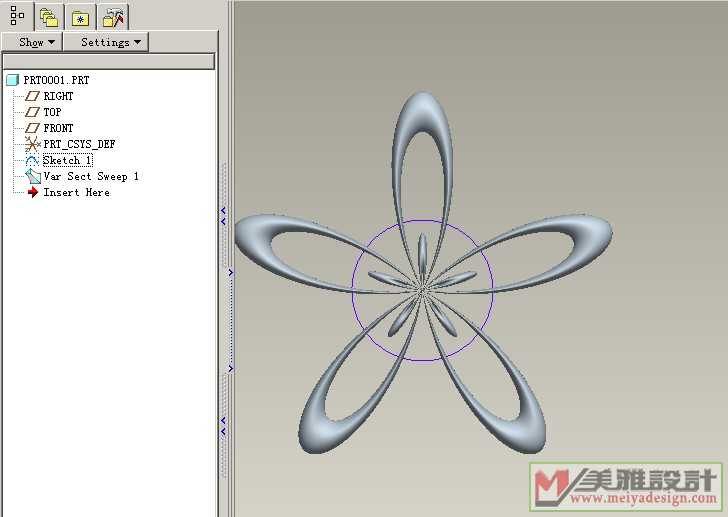This screenshot has width=728, height=517.
Task: Select the FRONT datum plane
Action: pyautogui.click(x=58, y=128)
